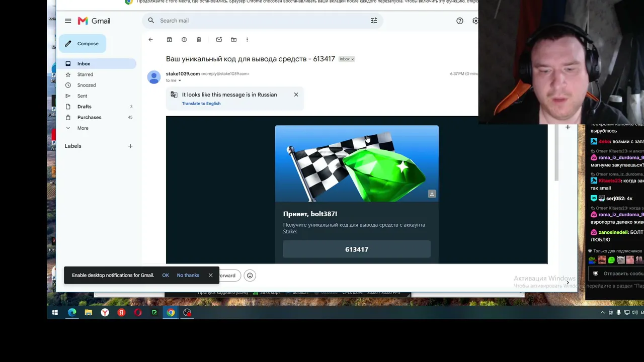Close the desktop notifications prompt
644x362 pixels.
(210, 276)
